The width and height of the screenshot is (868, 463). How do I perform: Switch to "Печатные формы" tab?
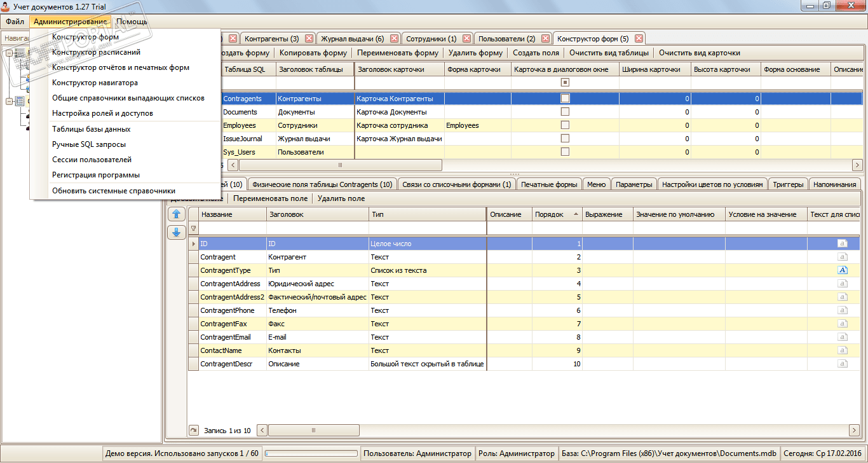(550, 184)
